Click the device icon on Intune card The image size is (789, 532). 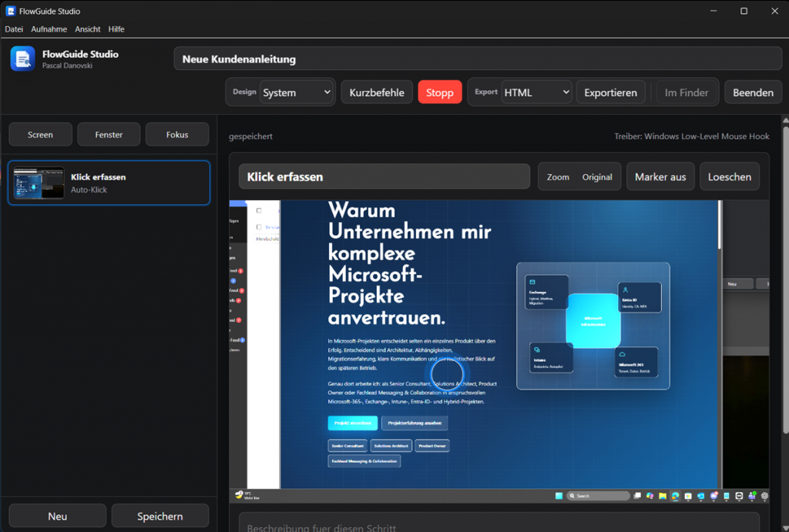(537, 350)
